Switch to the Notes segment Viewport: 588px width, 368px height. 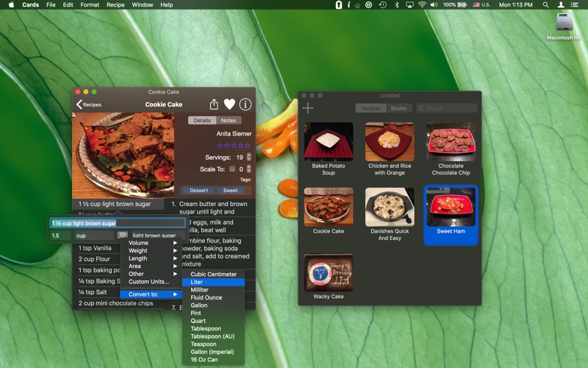[229, 121]
